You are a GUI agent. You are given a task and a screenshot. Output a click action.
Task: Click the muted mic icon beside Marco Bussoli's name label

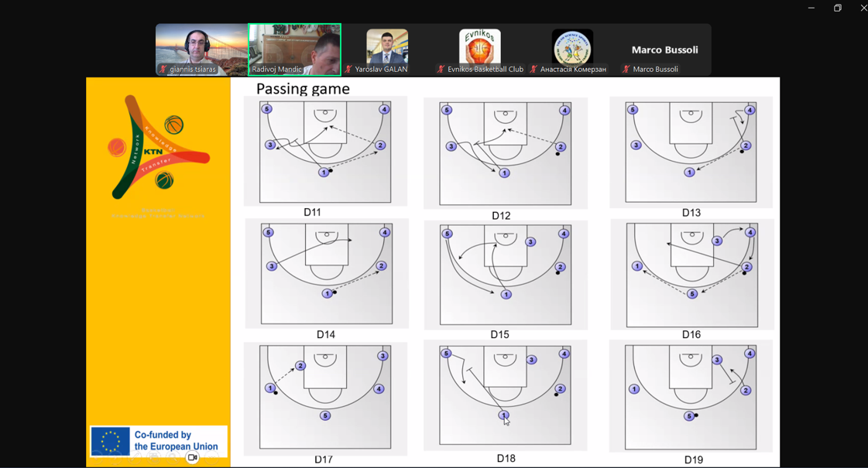626,70
